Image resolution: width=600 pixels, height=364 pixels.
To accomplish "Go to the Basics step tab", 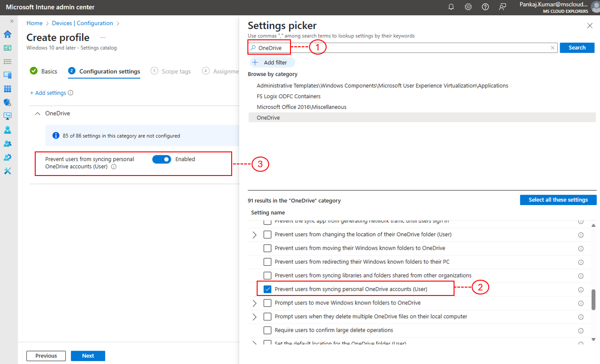I will [44, 71].
